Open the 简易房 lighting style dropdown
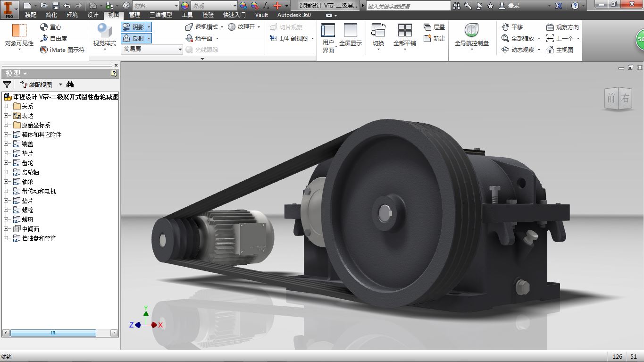The width and height of the screenshot is (644, 362). [152, 49]
